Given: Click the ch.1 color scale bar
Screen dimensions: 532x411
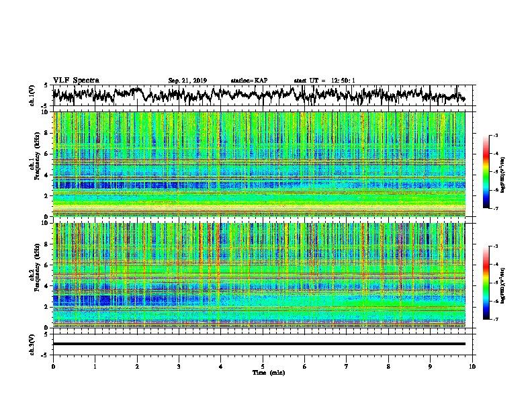Looking at the screenshot, I should point(486,172).
